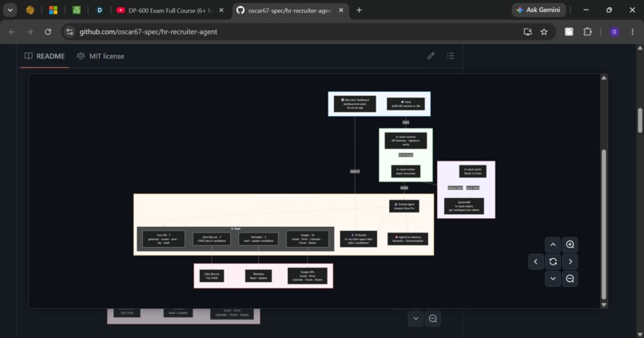
Task: Click the 'reads S3' edge label
Action: (355, 171)
